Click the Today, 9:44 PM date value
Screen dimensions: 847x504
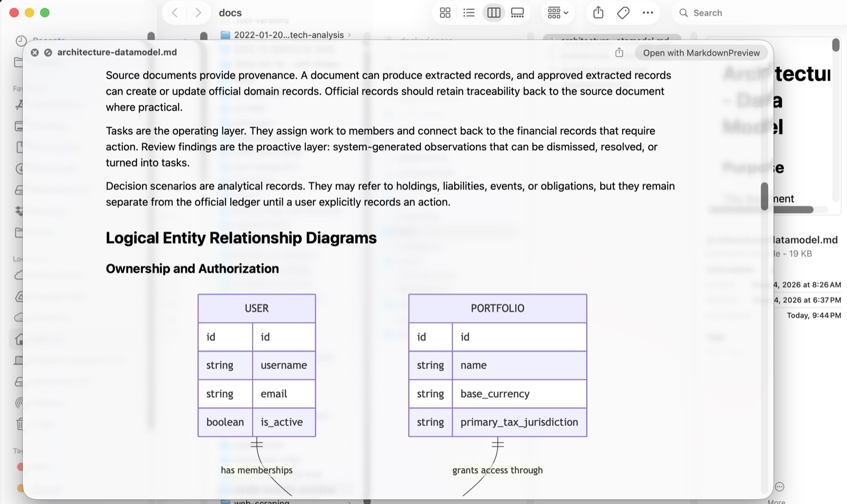(814, 315)
